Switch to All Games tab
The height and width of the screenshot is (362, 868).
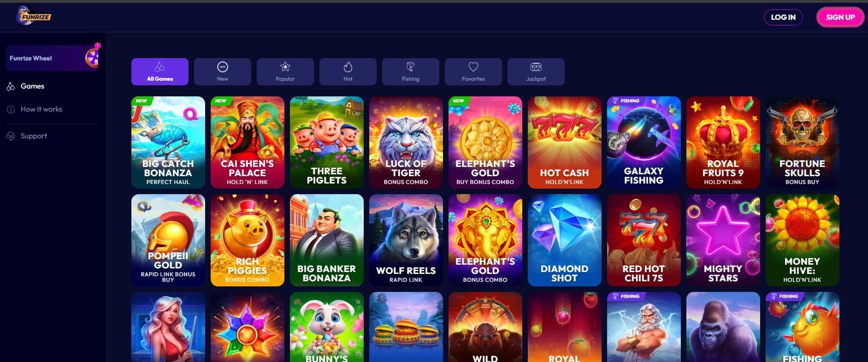(160, 71)
